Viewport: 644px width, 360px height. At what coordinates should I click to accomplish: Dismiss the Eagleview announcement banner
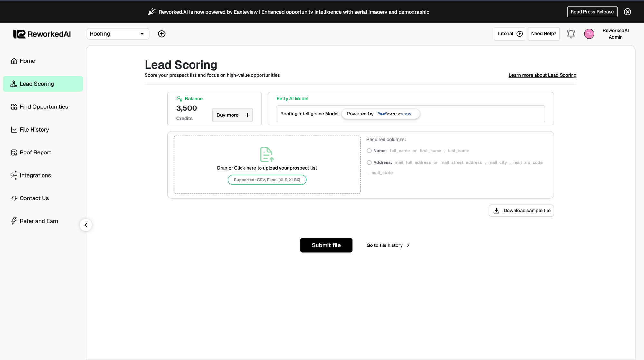click(x=627, y=12)
